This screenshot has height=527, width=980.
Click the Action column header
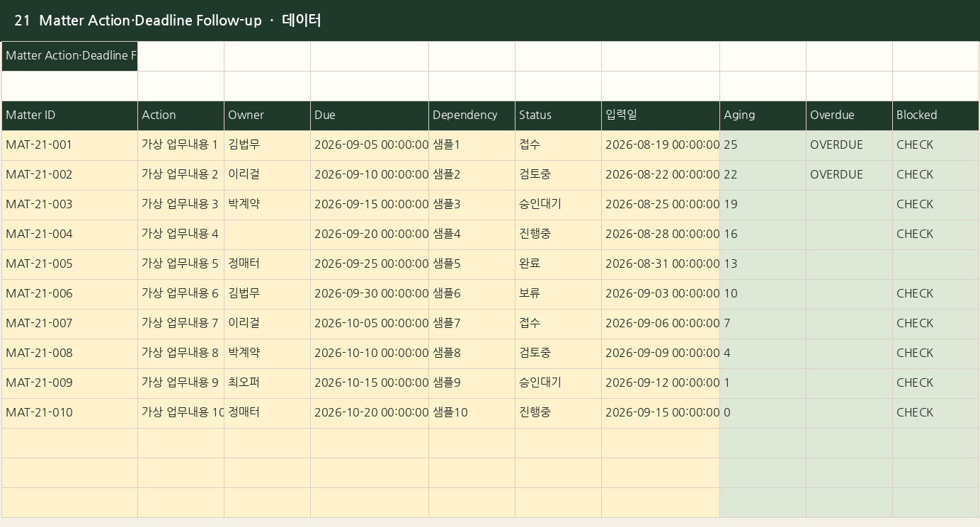point(181,115)
